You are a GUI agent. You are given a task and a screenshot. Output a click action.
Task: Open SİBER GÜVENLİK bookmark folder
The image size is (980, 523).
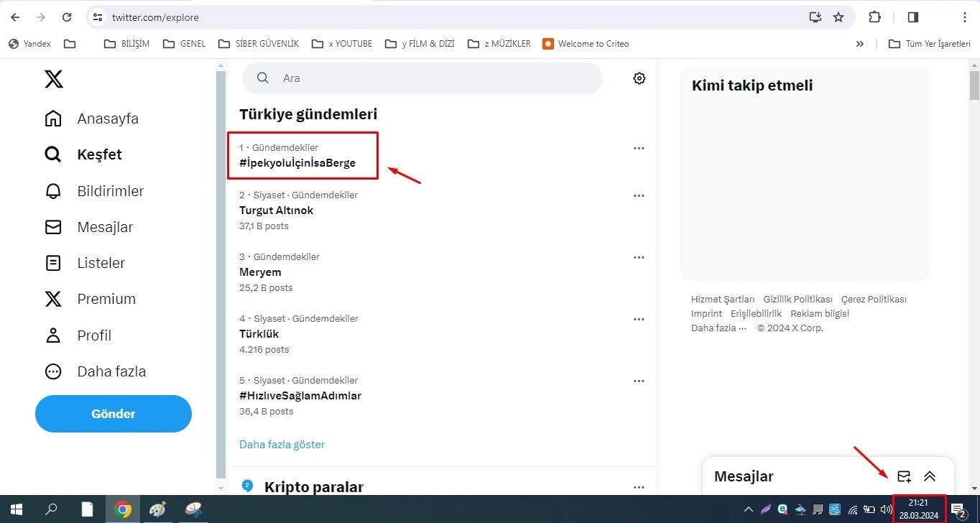[x=259, y=44]
